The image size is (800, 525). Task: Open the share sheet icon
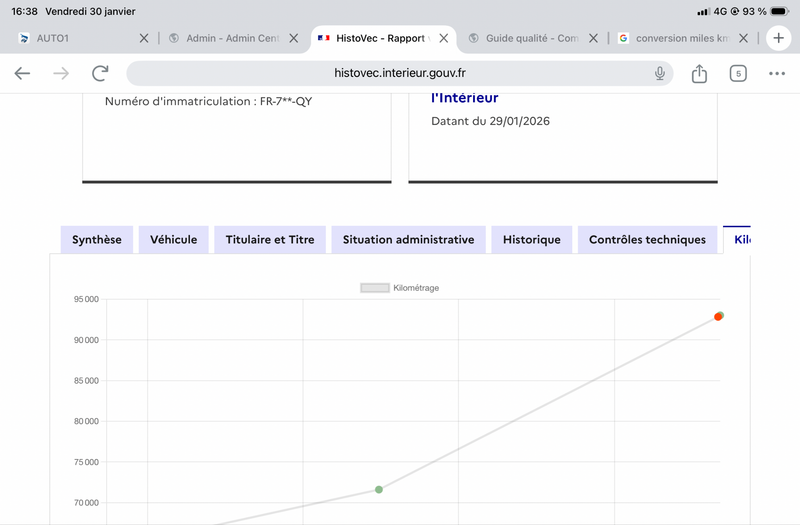699,73
